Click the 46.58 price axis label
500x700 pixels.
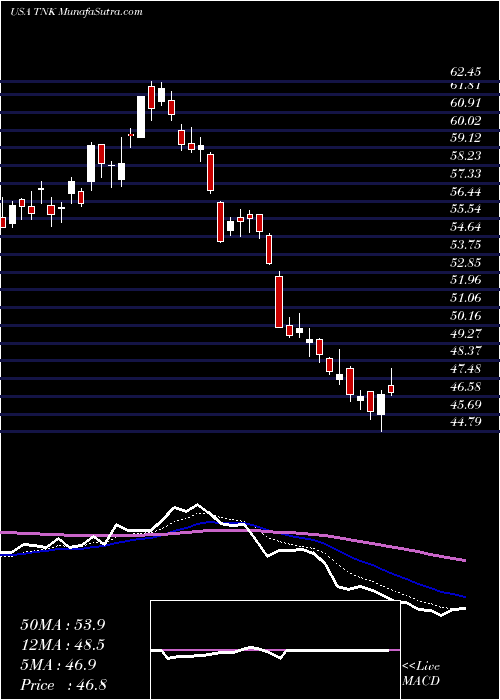465,387
